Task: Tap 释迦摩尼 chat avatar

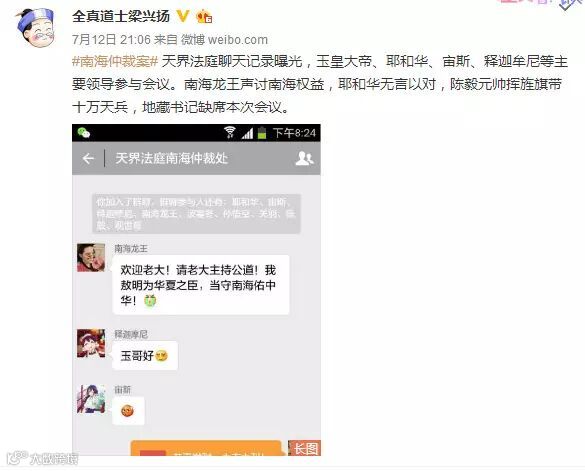Action: pos(91,343)
